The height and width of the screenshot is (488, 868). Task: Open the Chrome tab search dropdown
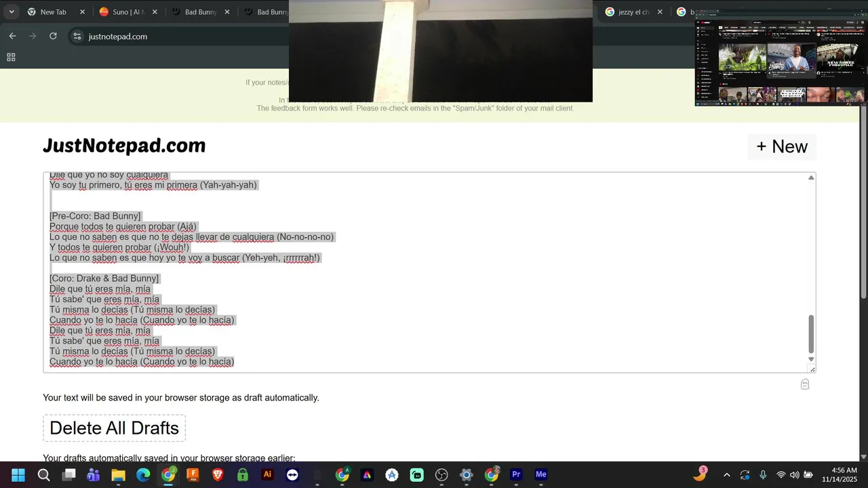point(11,12)
